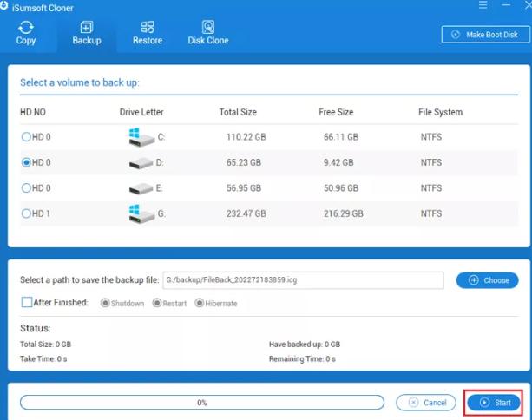Switch to the Backup tab
532x420 pixels.
tap(87, 33)
